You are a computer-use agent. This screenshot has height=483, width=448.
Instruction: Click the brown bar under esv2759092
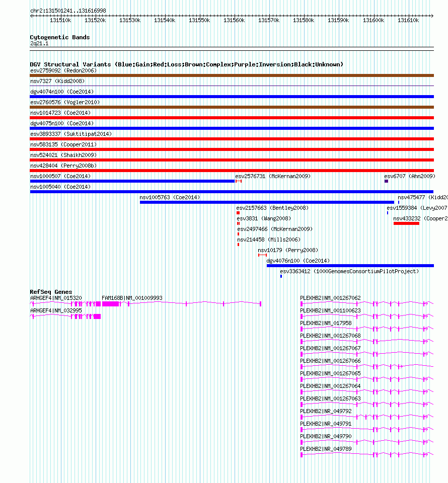point(232,75)
